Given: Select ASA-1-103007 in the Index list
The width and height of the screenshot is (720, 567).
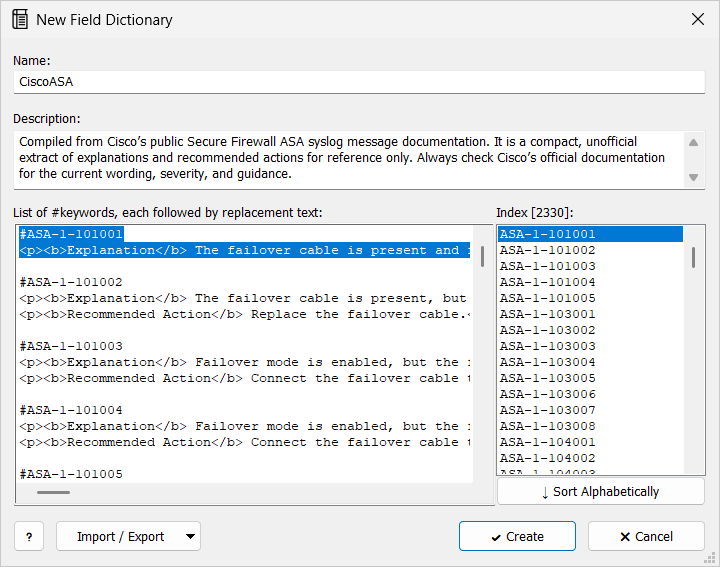Looking at the screenshot, I should pyautogui.click(x=591, y=410).
